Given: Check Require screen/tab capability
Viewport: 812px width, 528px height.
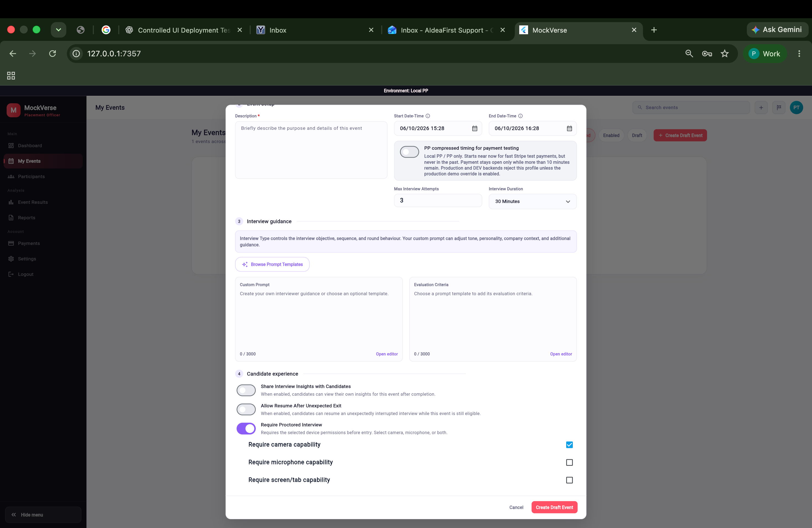Looking at the screenshot, I should (570, 480).
